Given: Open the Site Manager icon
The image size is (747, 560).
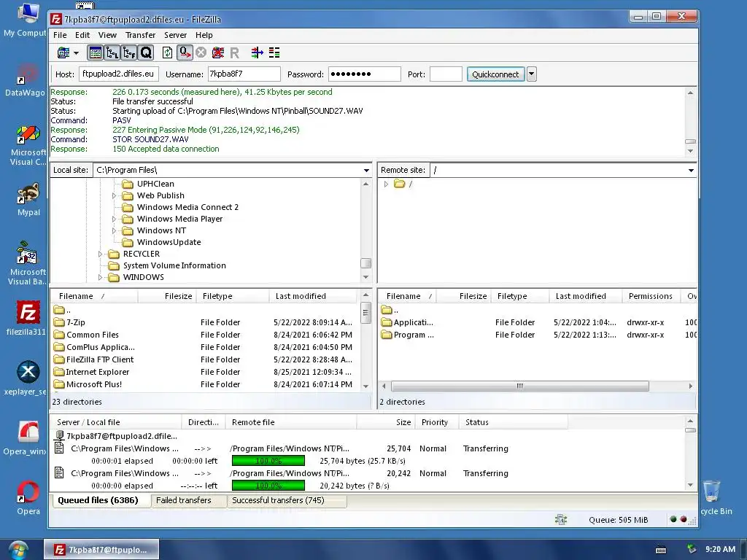Looking at the screenshot, I should click(x=63, y=52).
